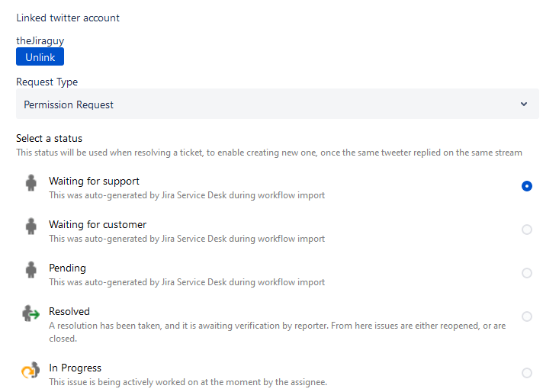Click the Request Type chevron arrow
Image resolution: width=559 pixels, height=392 pixels.
pyautogui.click(x=524, y=104)
